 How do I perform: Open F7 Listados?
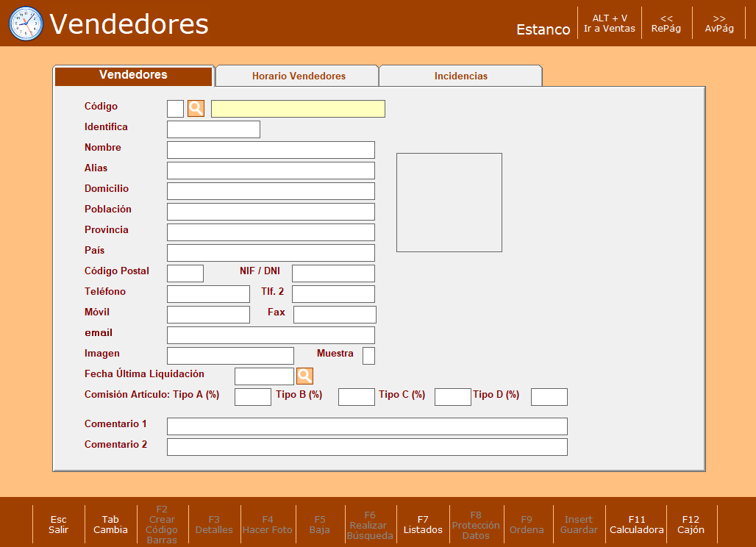(x=423, y=524)
